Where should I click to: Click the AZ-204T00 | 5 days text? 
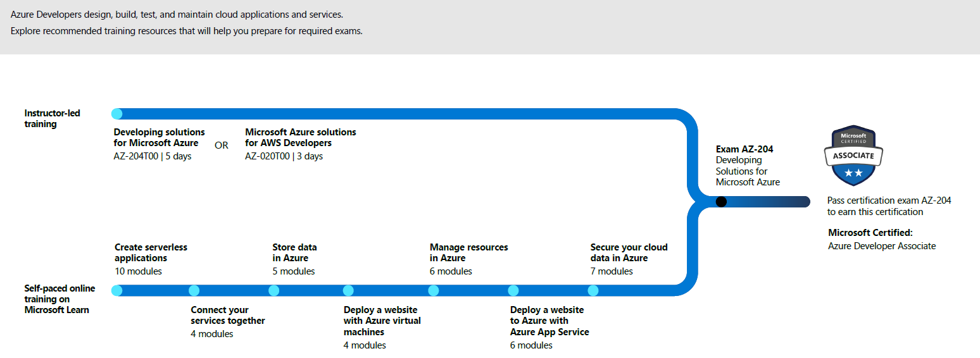(153, 156)
